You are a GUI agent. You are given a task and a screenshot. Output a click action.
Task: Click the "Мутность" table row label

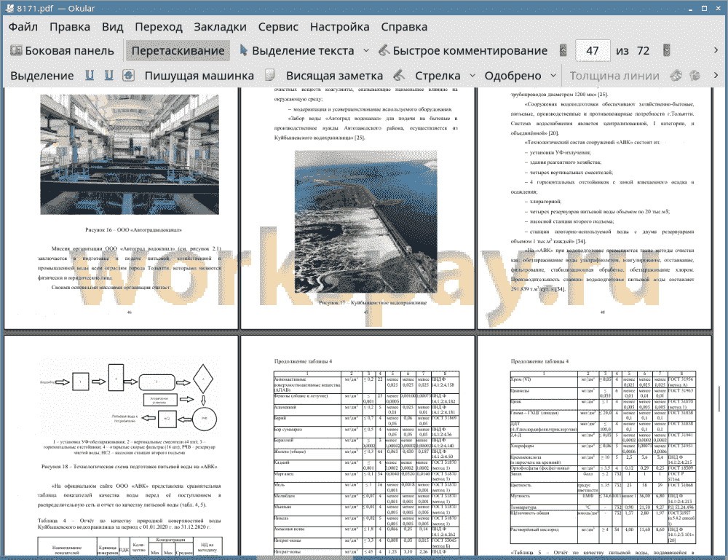pyautogui.click(x=521, y=496)
